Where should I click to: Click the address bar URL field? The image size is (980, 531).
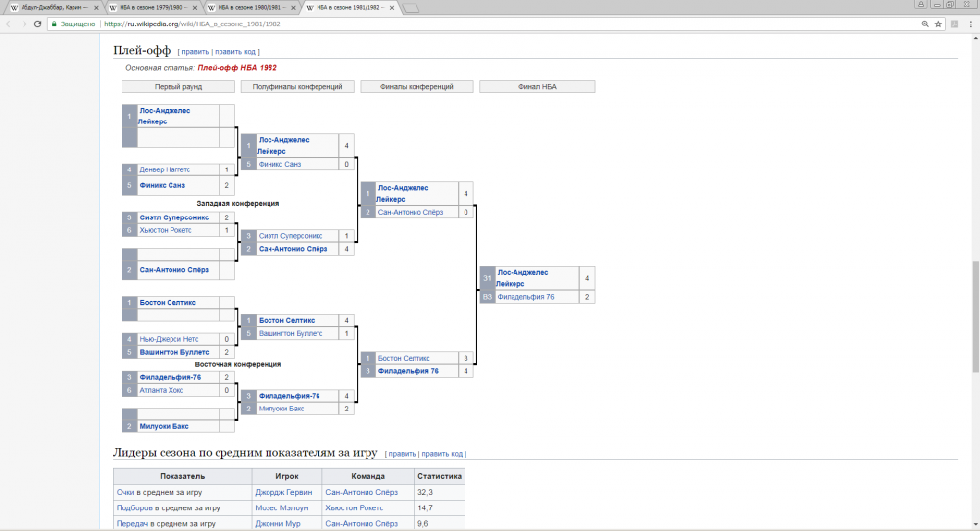(x=490, y=24)
